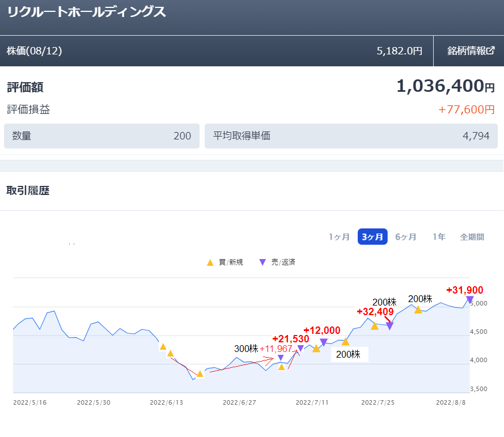Show 全期間 chart range
The height and width of the screenshot is (437, 504).
click(x=472, y=237)
